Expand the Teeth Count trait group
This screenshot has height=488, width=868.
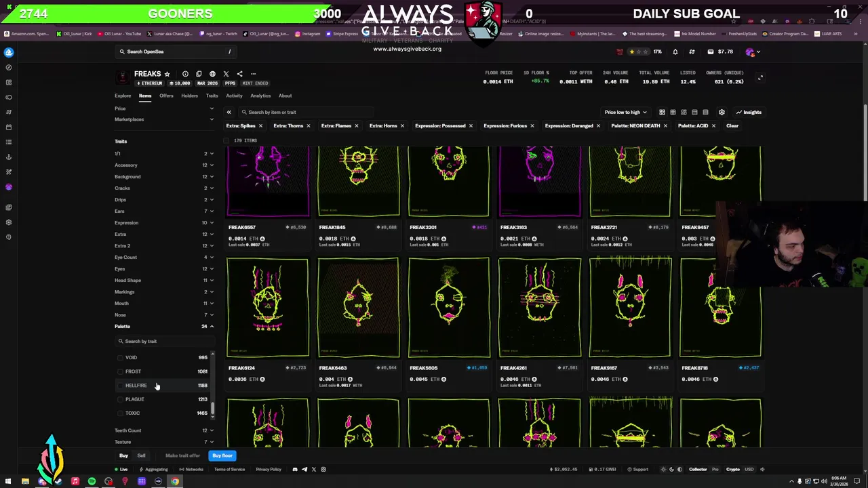[164, 430]
